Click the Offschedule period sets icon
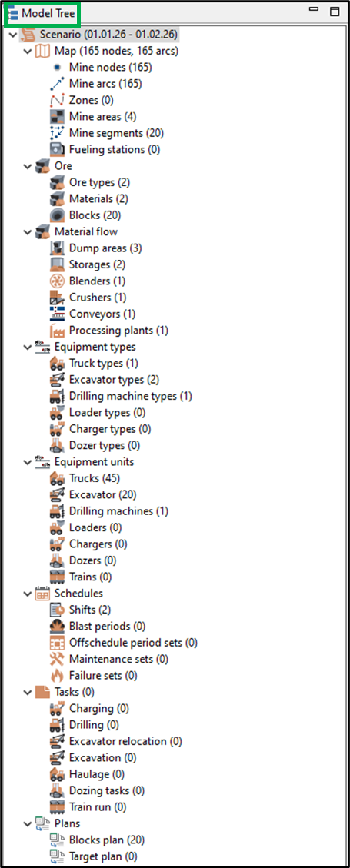This screenshot has height=868, width=350. click(x=57, y=643)
